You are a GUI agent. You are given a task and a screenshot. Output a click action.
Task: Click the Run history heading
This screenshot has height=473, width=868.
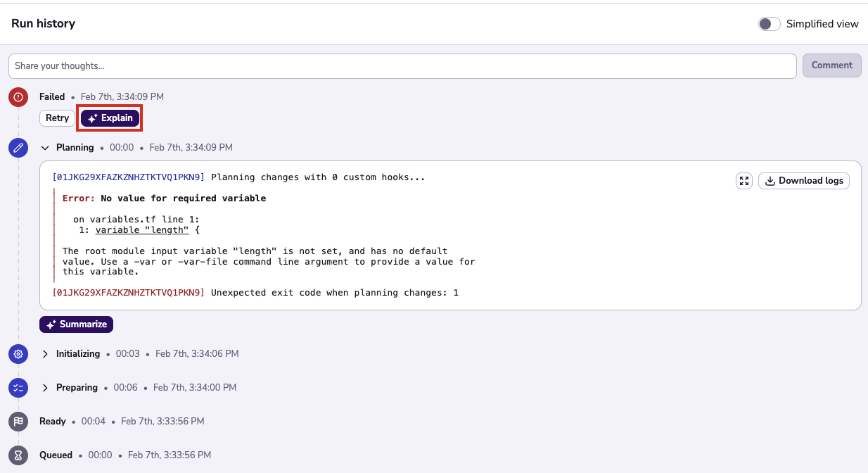pyautogui.click(x=43, y=24)
